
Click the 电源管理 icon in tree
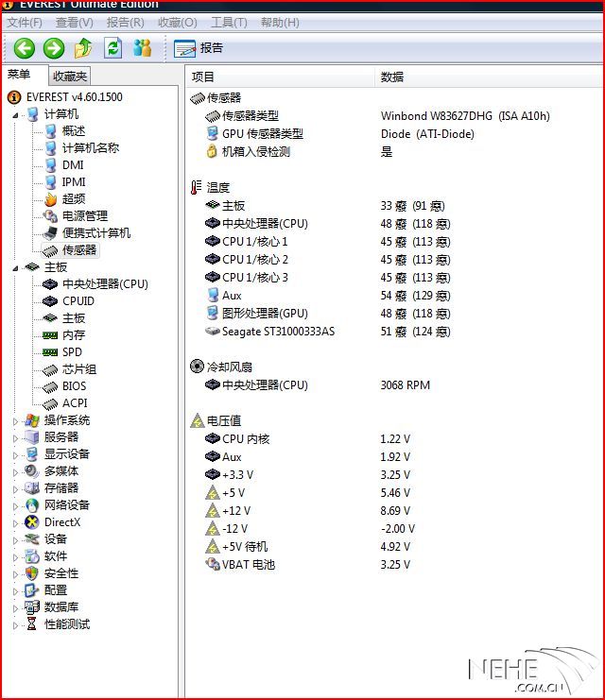tap(50, 216)
